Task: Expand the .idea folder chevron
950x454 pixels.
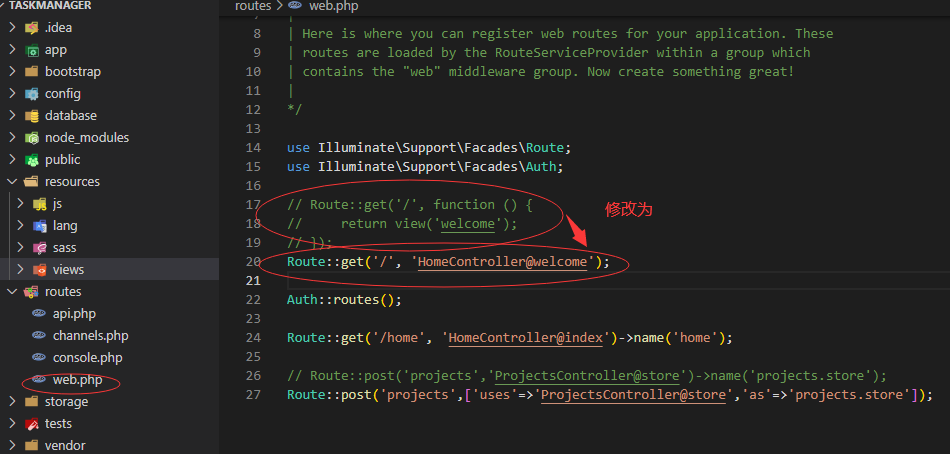Action: point(12,28)
